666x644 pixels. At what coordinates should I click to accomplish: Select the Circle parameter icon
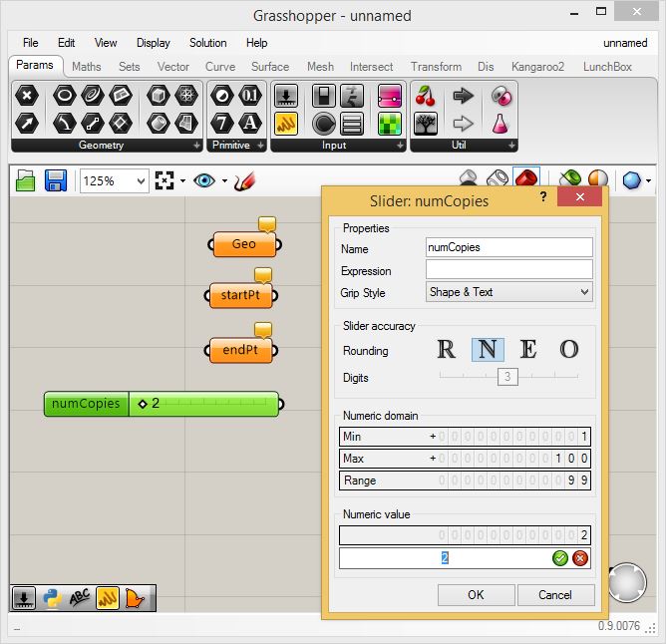pos(65,95)
